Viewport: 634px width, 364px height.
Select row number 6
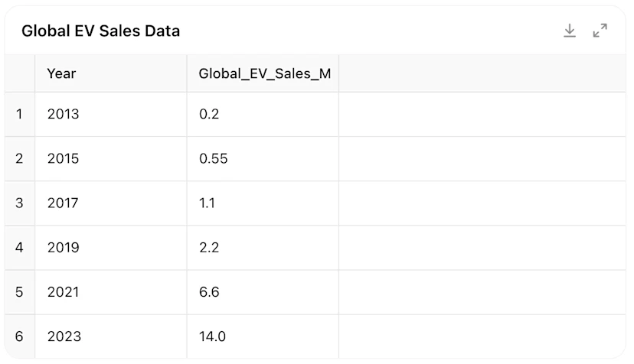coord(20,336)
